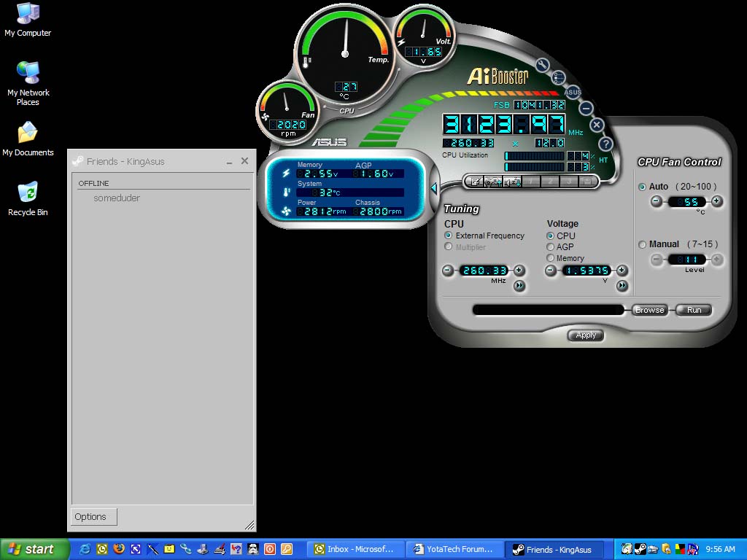Viewport: 747px width, 560px height.
Task: Click the notepad profile icon in AI Booster toolbar
Action: click(x=476, y=182)
